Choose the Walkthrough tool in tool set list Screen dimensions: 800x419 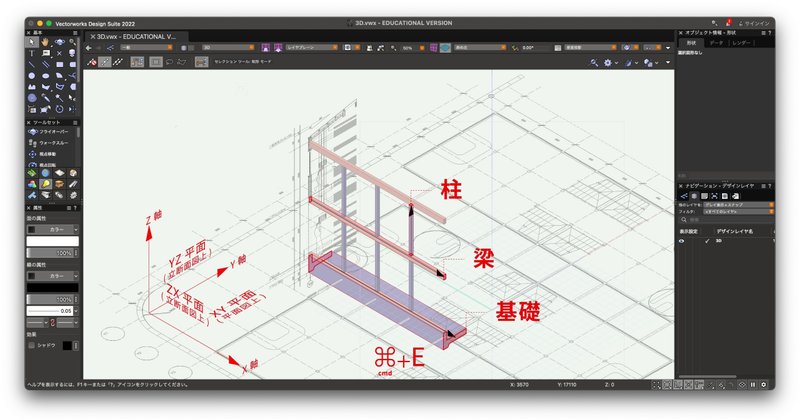point(50,143)
